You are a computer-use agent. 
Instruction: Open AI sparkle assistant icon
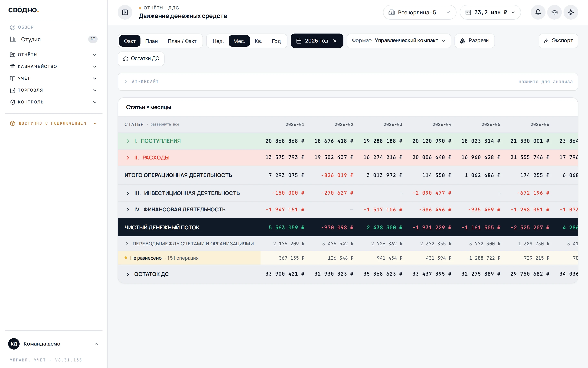[571, 12]
